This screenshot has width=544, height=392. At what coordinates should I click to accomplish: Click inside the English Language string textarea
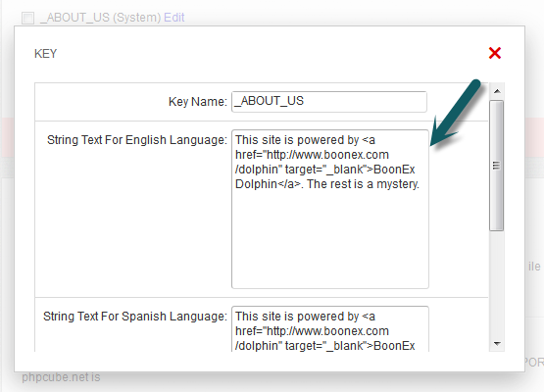click(330, 209)
